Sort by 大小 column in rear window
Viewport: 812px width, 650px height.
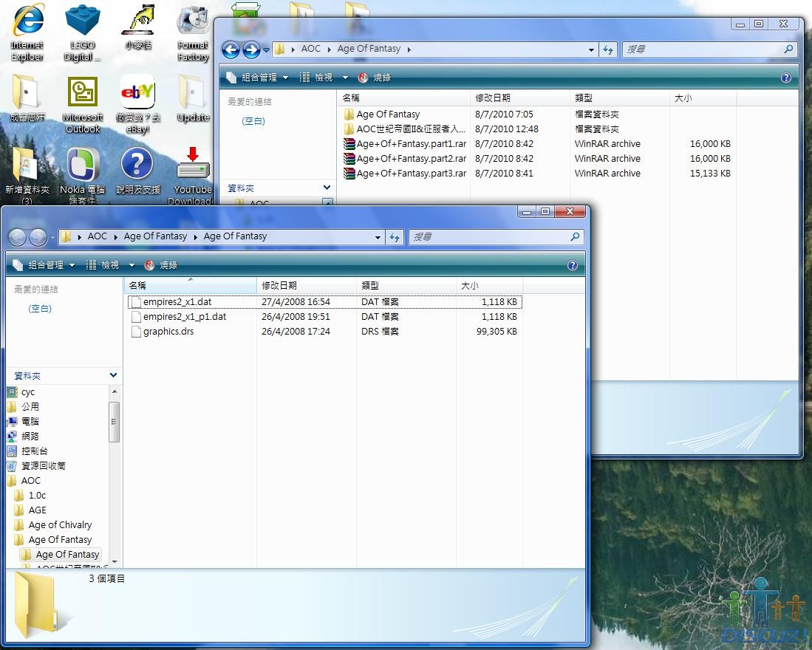click(x=683, y=97)
